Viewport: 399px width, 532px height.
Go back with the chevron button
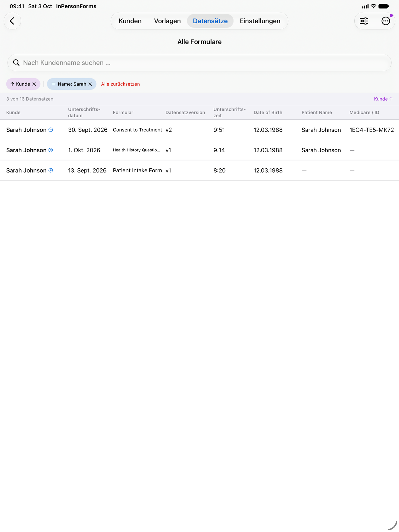[12, 21]
